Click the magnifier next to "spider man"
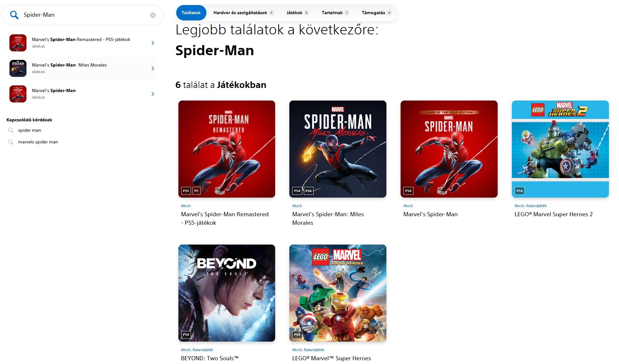Viewport: 619px width, 364px height. pos(11,130)
